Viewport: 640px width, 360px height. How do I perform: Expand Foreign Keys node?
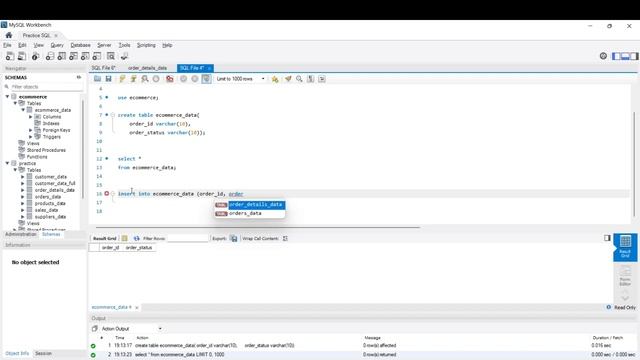point(31,130)
